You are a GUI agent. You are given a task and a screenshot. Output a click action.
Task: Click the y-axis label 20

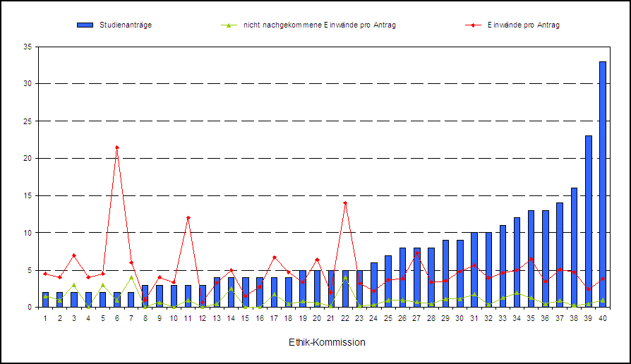[x=28, y=158]
